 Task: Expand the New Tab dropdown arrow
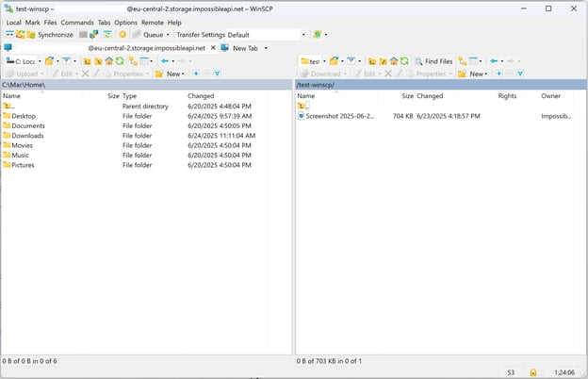point(266,48)
